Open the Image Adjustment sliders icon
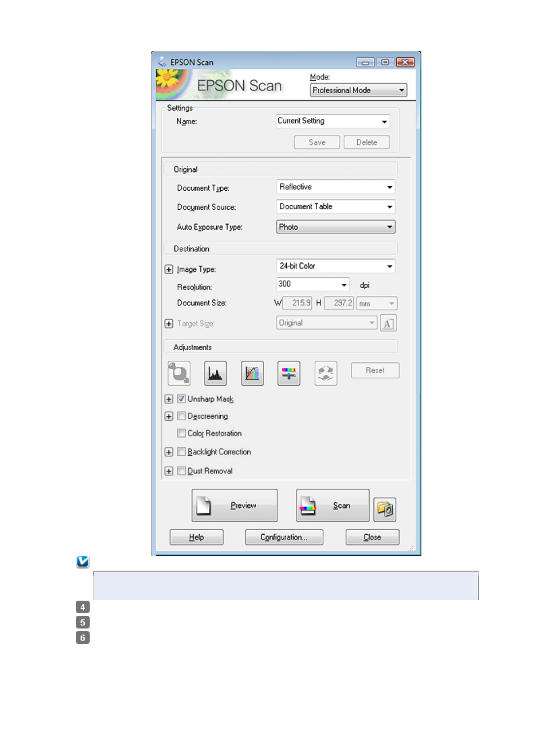534x756 pixels. pos(289,373)
